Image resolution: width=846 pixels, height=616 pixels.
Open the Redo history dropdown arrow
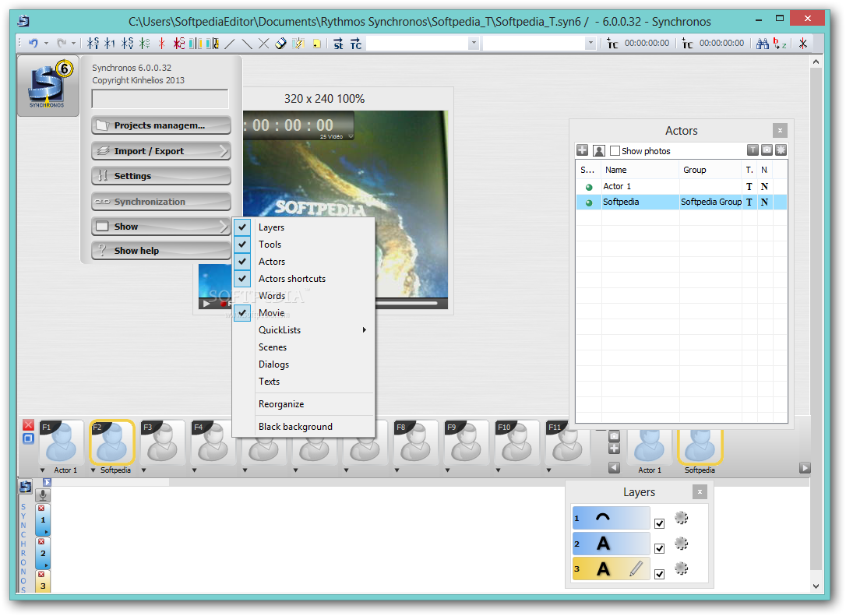[74, 44]
